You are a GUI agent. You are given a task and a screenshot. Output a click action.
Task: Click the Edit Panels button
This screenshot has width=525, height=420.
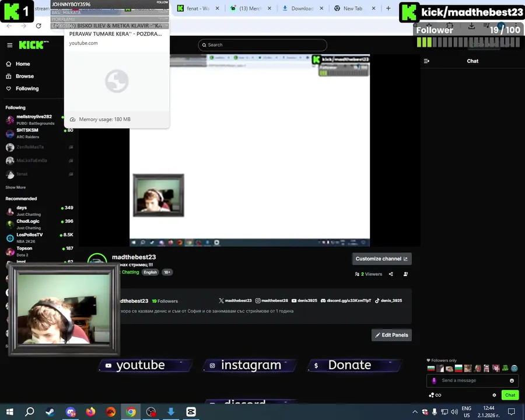[391, 335]
